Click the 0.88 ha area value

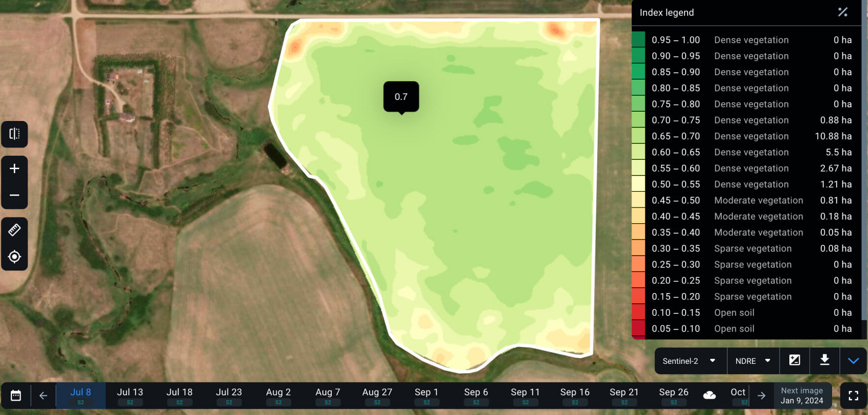[x=836, y=120]
